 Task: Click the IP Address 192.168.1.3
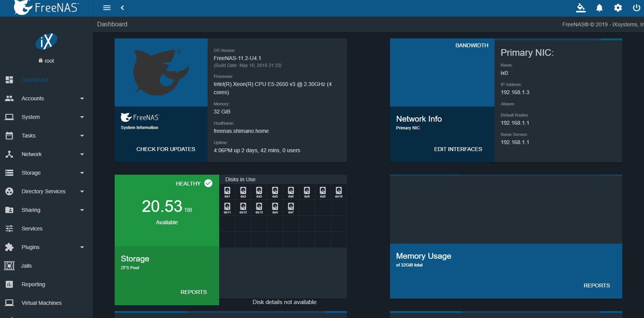(515, 92)
